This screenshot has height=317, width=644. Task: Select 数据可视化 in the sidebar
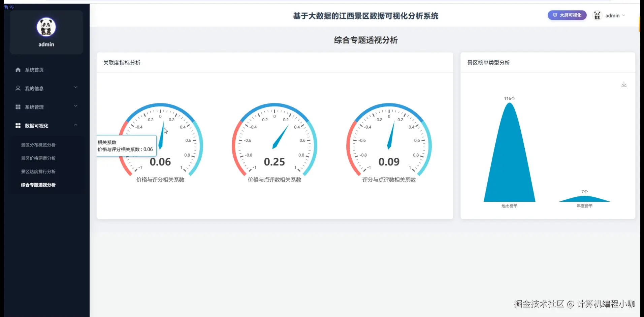(x=46, y=125)
